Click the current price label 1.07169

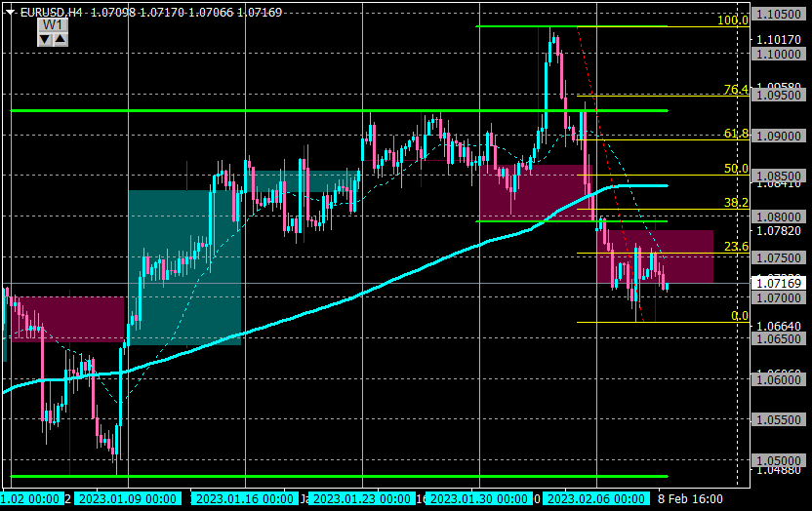(x=778, y=283)
